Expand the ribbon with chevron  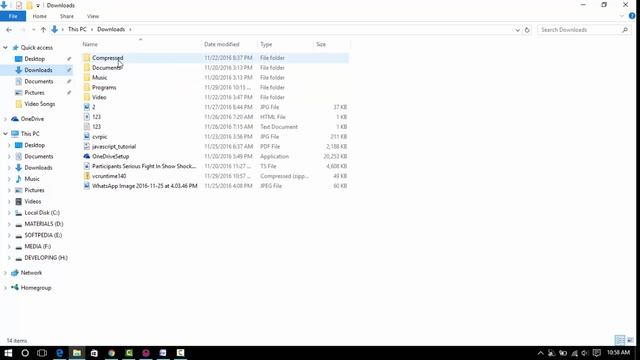pos(622,16)
